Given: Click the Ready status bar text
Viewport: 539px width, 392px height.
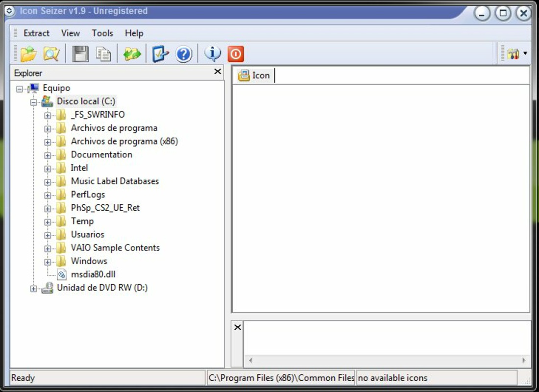Looking at the screenshot, I should click(23, 378).
